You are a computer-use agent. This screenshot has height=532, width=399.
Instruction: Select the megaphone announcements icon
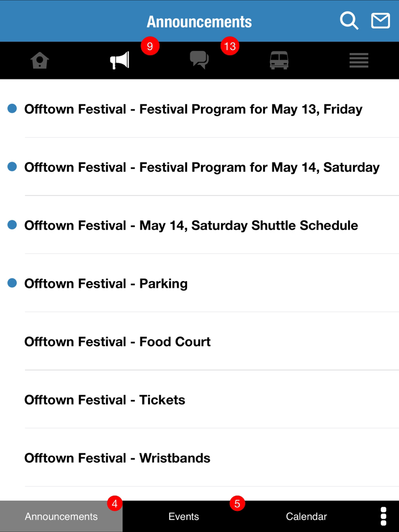(x=120, y=61)
